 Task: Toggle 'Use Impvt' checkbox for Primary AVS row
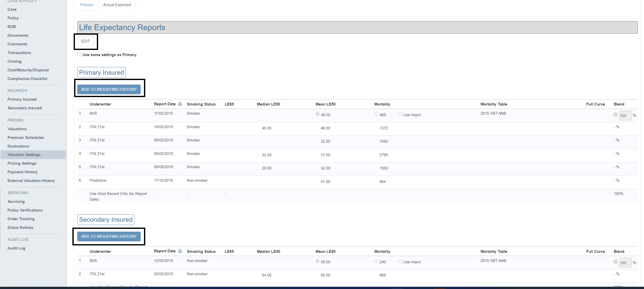click(400, 114)
